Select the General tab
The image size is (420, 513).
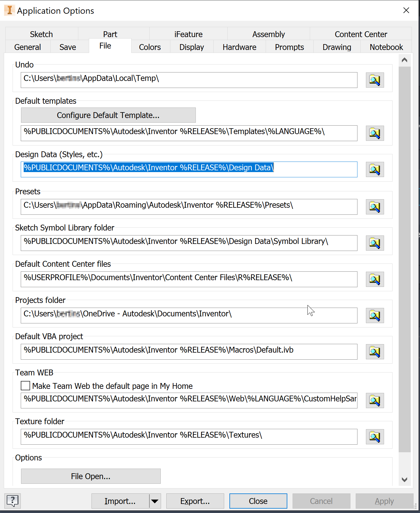(x=28, y=47)
